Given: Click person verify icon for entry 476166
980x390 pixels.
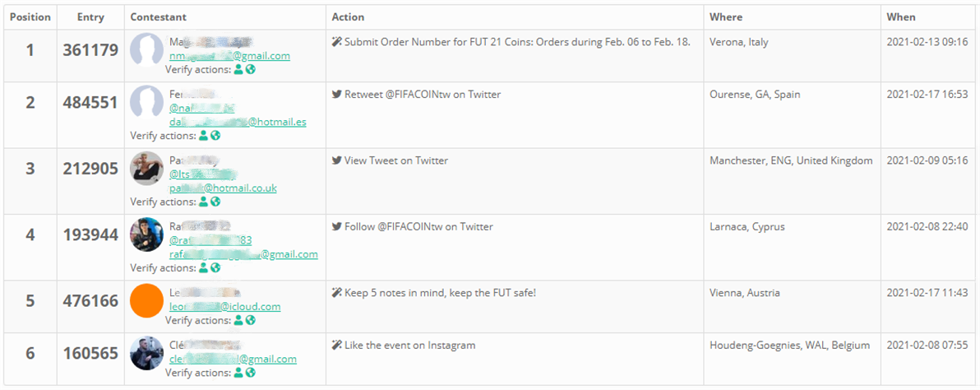Looking at the screenshot, I should pyautogui.click(x=239, y=320).
